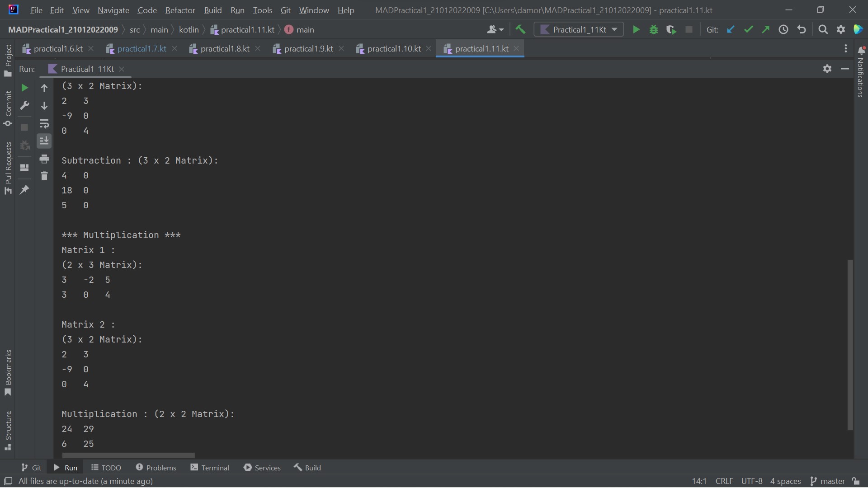Pin the Run tool window tab

[x=25, y=190]
